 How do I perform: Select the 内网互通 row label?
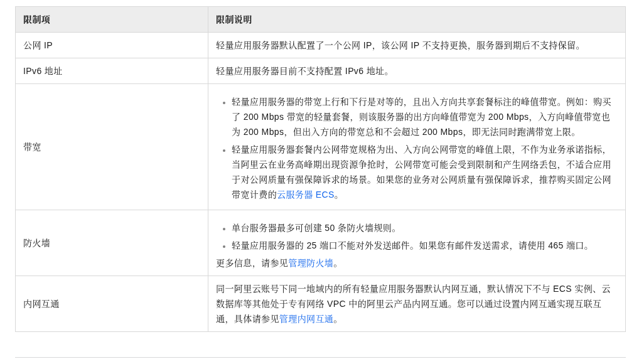[41, 304]
